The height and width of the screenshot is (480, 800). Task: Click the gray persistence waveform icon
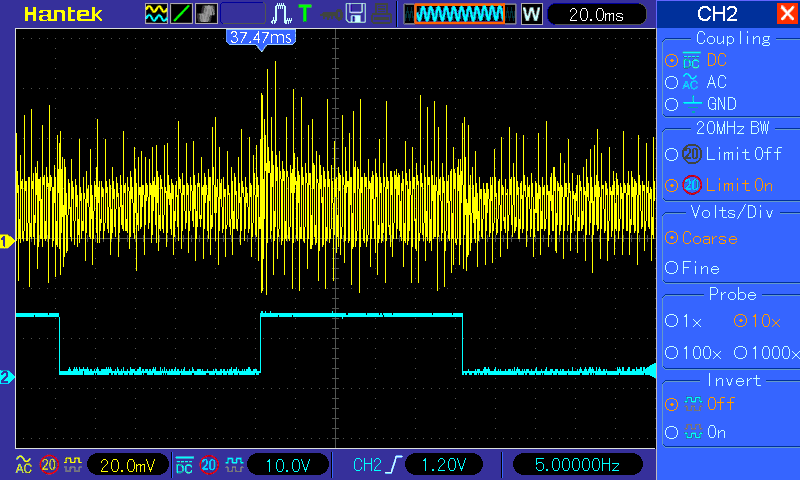coord(206,14)
